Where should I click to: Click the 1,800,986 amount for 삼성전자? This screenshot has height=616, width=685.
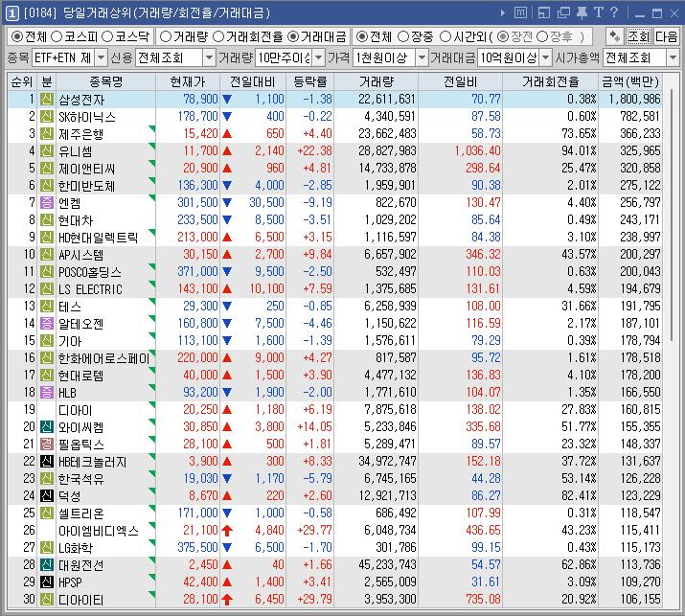(x=635, y=100)
